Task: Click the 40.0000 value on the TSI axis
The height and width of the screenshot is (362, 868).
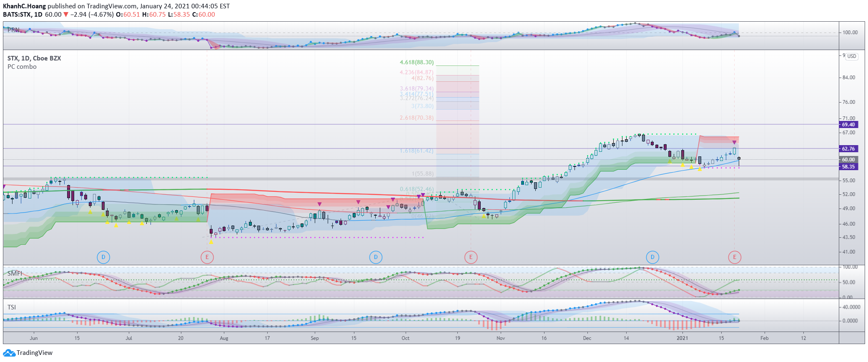Action: click(851, 307)
